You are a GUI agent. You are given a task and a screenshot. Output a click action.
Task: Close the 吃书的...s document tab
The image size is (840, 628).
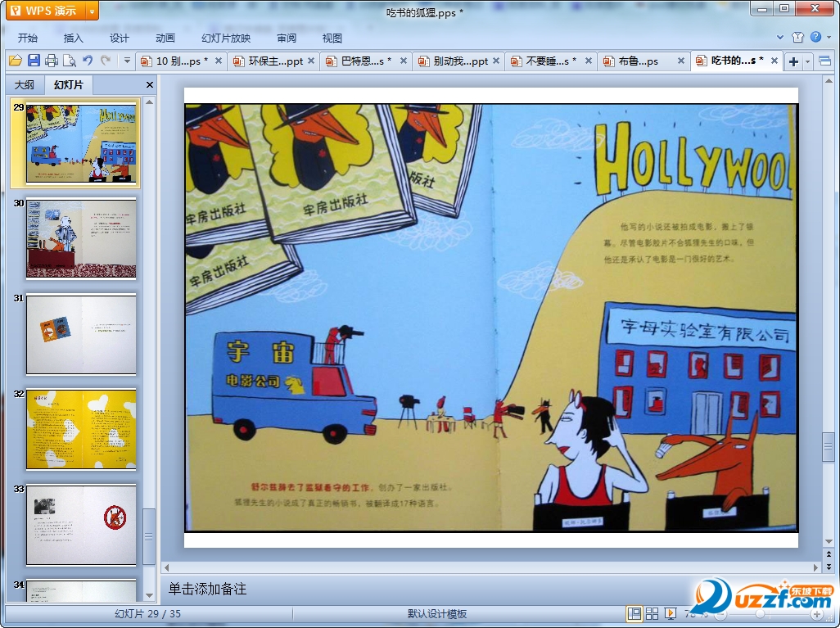click(775, 61)
